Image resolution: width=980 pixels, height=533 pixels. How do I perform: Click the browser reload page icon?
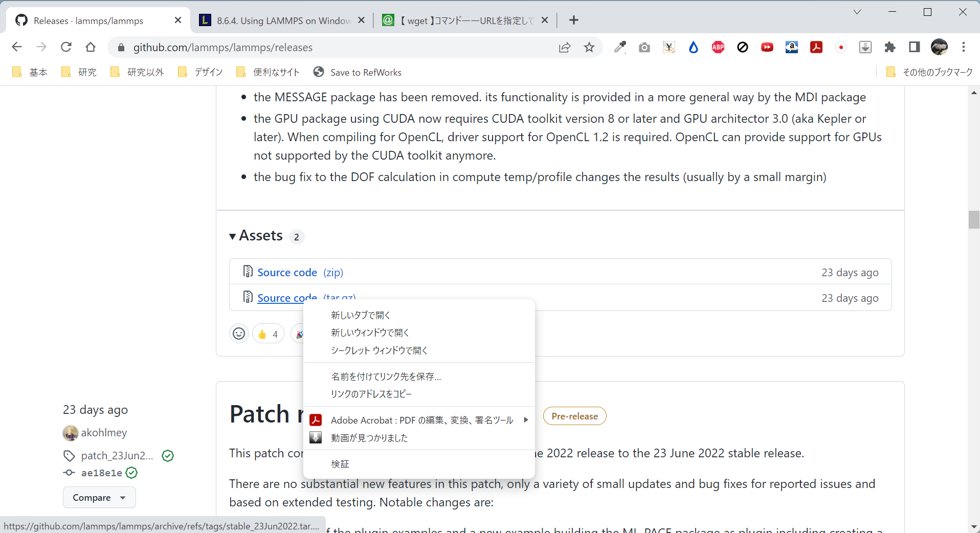pyautogui.click(x=66, y=47)
